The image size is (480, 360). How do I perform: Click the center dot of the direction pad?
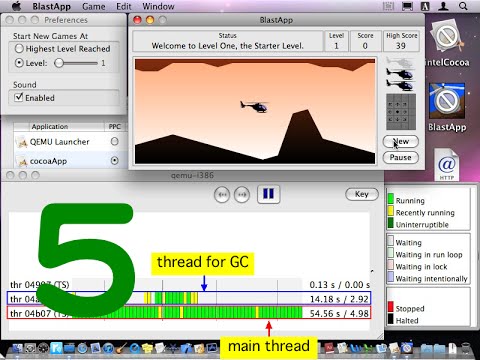(397, 112)
